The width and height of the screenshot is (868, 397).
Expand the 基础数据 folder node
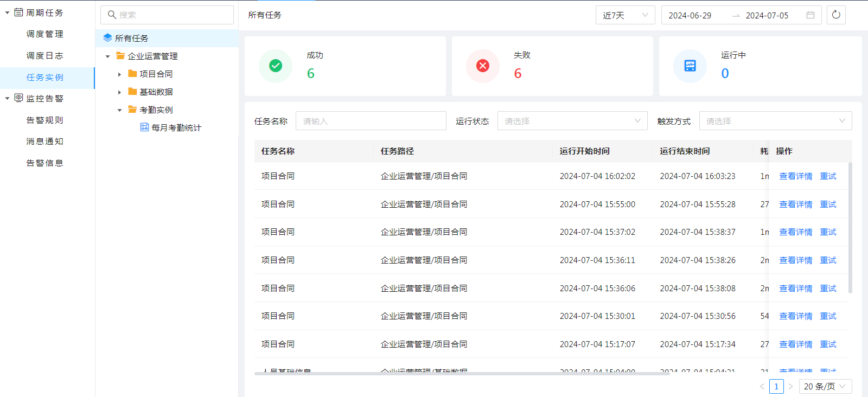click(120, 92)
